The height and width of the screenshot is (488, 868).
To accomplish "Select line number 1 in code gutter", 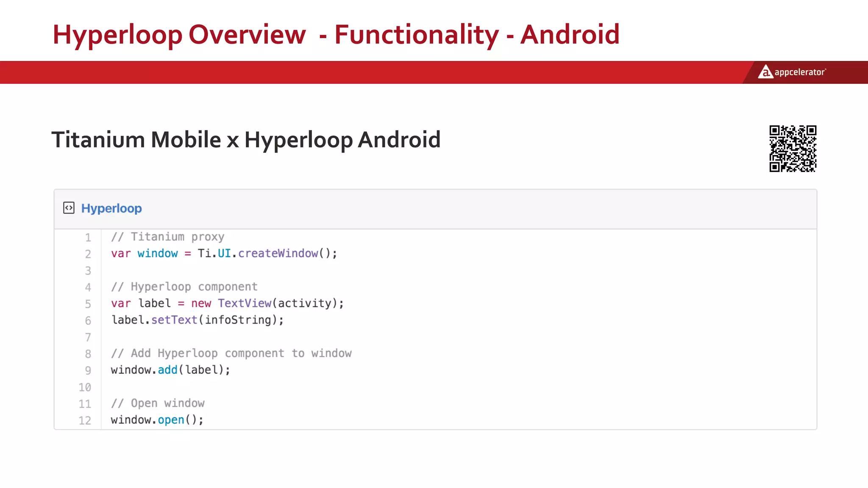I will tap(88, 237).
